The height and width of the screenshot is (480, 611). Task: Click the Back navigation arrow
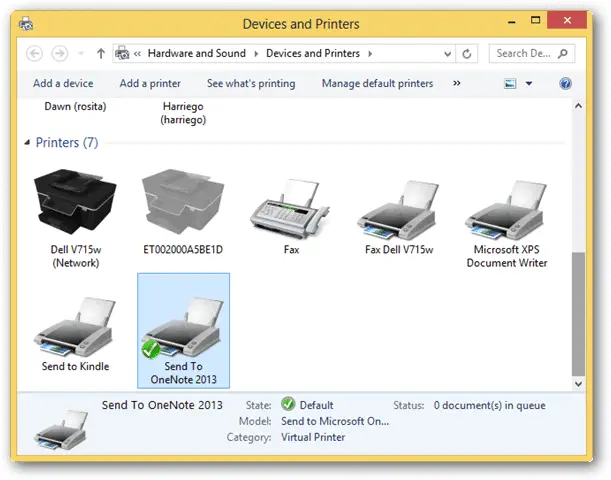coord(34,53)
